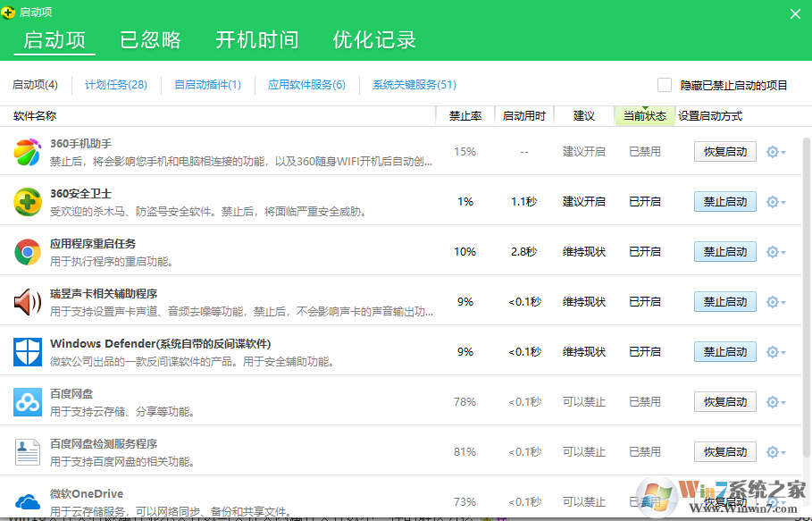Open the gear dropdown for 360安全卫士

click(x=775, y=202)
